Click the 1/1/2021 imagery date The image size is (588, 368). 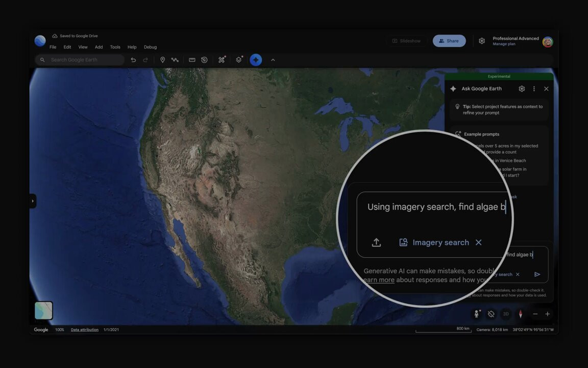click(x=111, y=330)
